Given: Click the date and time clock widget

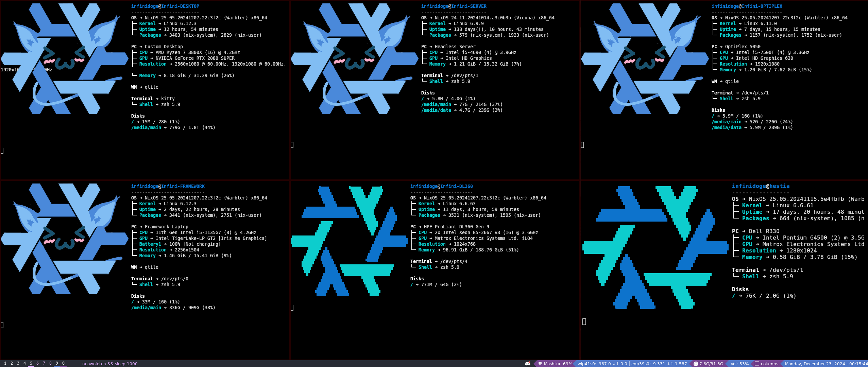Looking at the screenshot, I should pyautogui.click(x=826, y=364).
